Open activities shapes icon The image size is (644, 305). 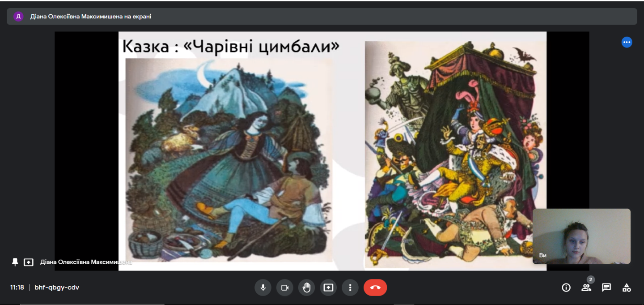coord(627,288)
